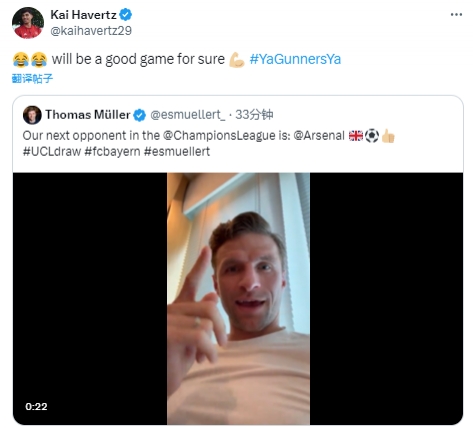Click Kai Havertz's profile avatar

pyautogui.click(x=28, y=23)
